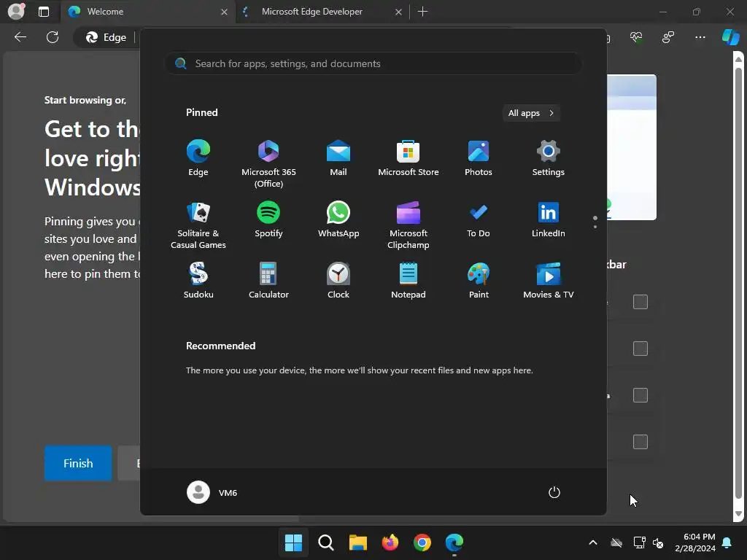
Task: Open Microsoft Store from pinned apps
Action: click(409, 158)
